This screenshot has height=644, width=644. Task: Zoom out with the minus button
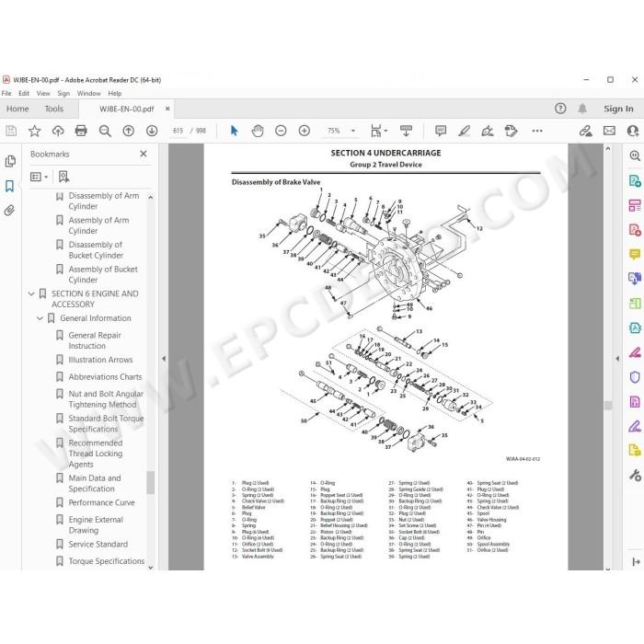tap(281, 131)
